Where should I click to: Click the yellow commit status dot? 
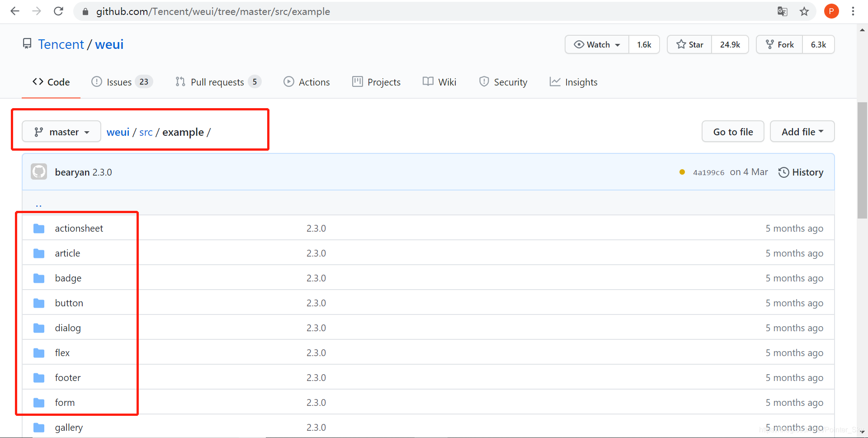[x=682, y=172]
